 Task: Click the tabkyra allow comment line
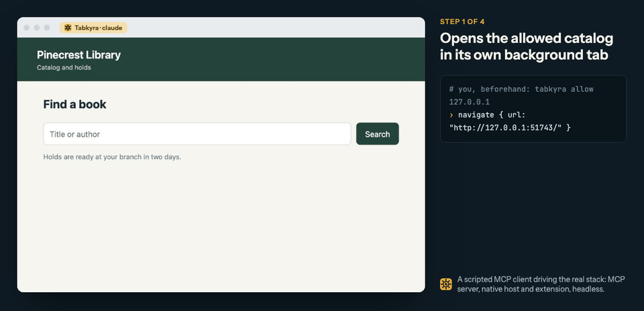click(521, 95)
